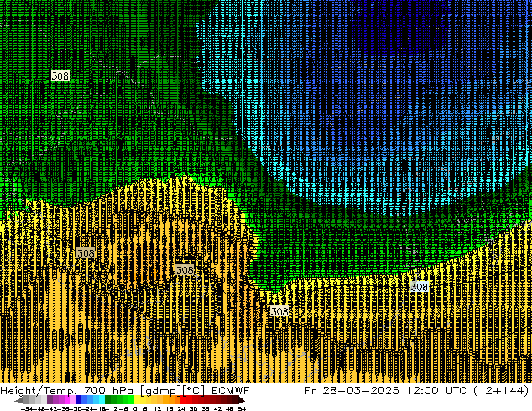Click the '(12+144)' forecast hour text
The image size is (532, 411).
[501, 391]
